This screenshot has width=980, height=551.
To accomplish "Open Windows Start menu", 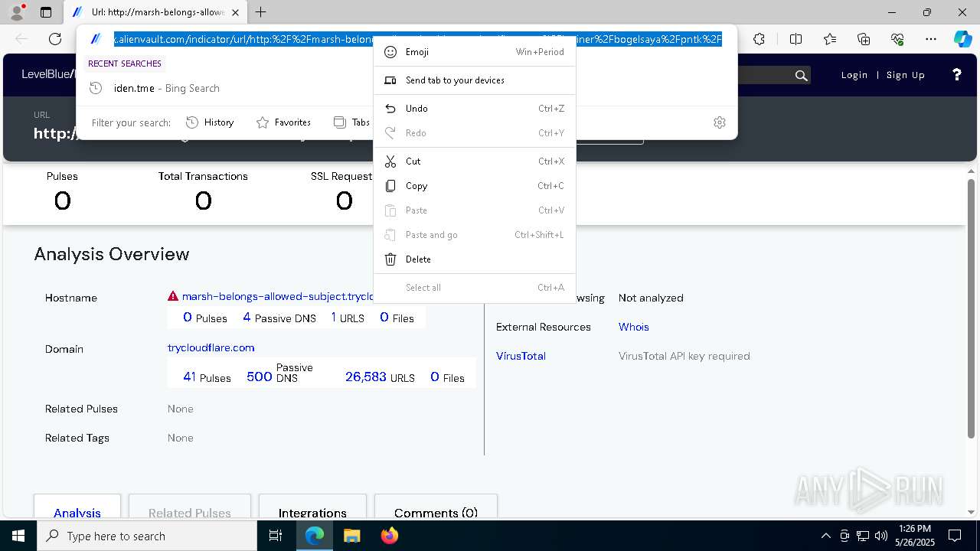I will [x=18, y=536].
